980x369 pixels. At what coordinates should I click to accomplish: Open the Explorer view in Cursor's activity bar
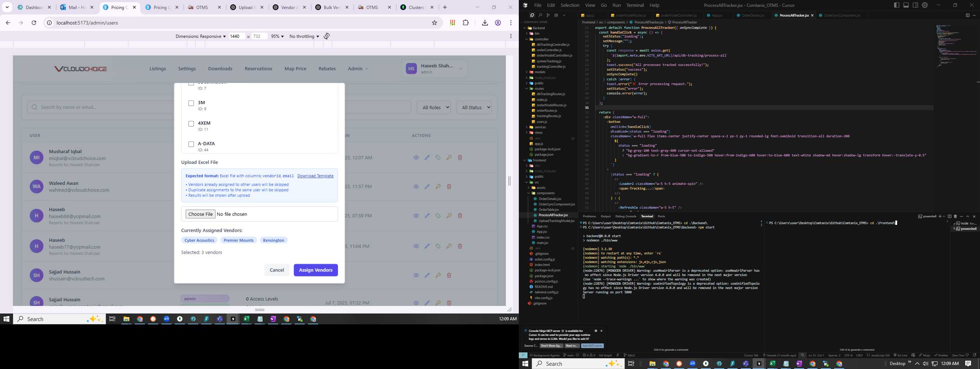(532, 15)
